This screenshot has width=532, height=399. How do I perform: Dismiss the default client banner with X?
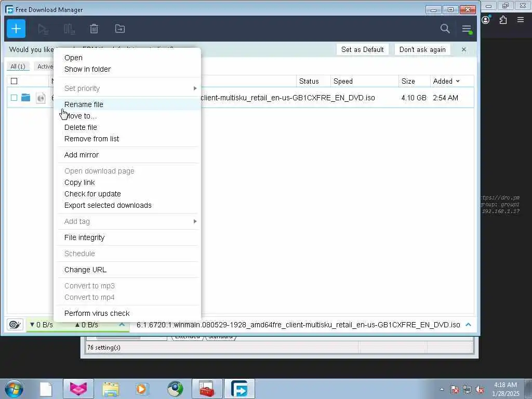pyautogui.click(x=464, y=49)
